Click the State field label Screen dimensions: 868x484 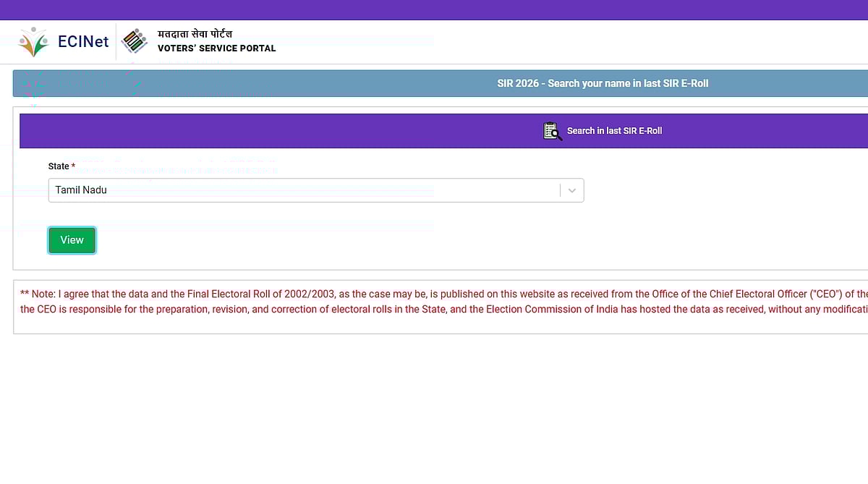59,166
